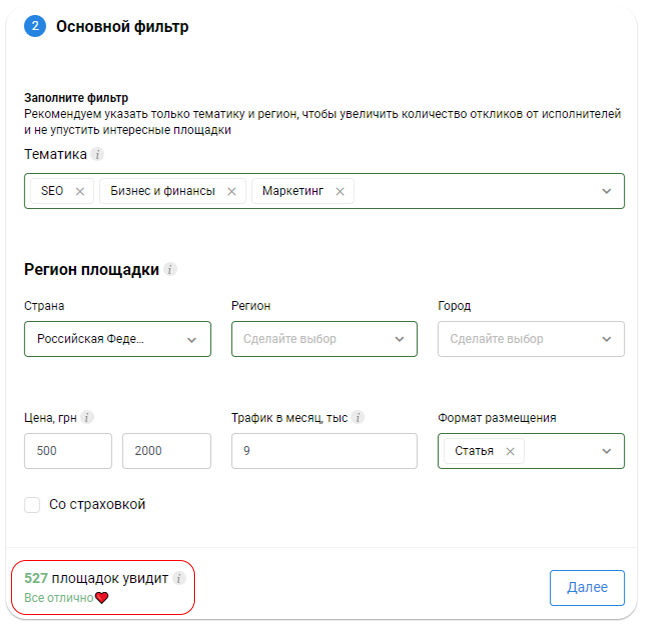Click info icon by Трафик в месяц
This screenshot has height=628, width=645.
(358, 418)
